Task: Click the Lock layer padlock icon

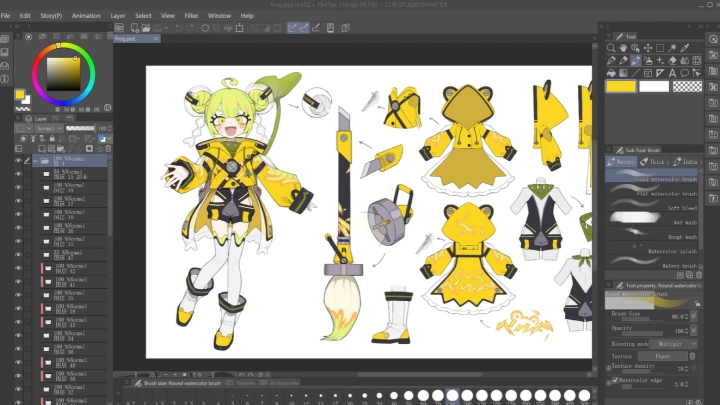Action: click(52, 138)
